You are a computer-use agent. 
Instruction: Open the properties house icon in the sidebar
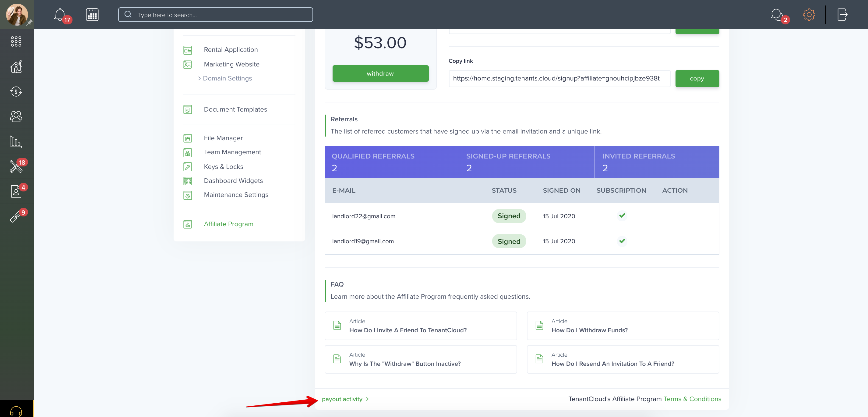pos(16,66)
